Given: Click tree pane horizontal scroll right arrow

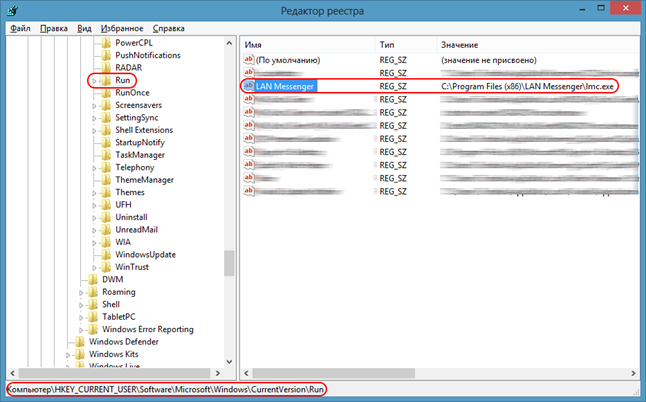Looking at the screenshot, I should (218, 373).
